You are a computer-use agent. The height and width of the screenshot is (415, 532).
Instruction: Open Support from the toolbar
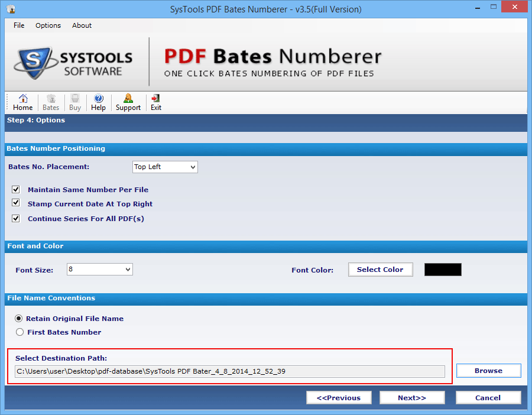(128, 102)
